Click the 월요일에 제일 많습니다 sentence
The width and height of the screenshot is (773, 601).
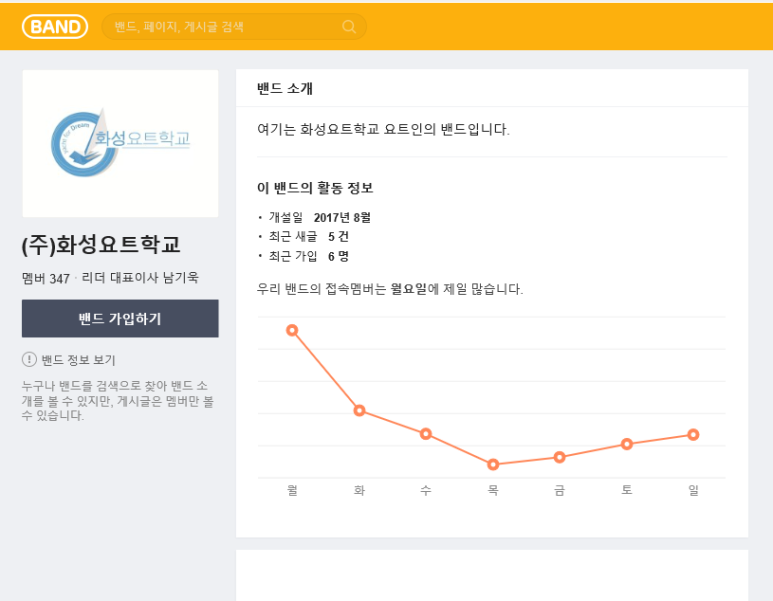(390, 289)
